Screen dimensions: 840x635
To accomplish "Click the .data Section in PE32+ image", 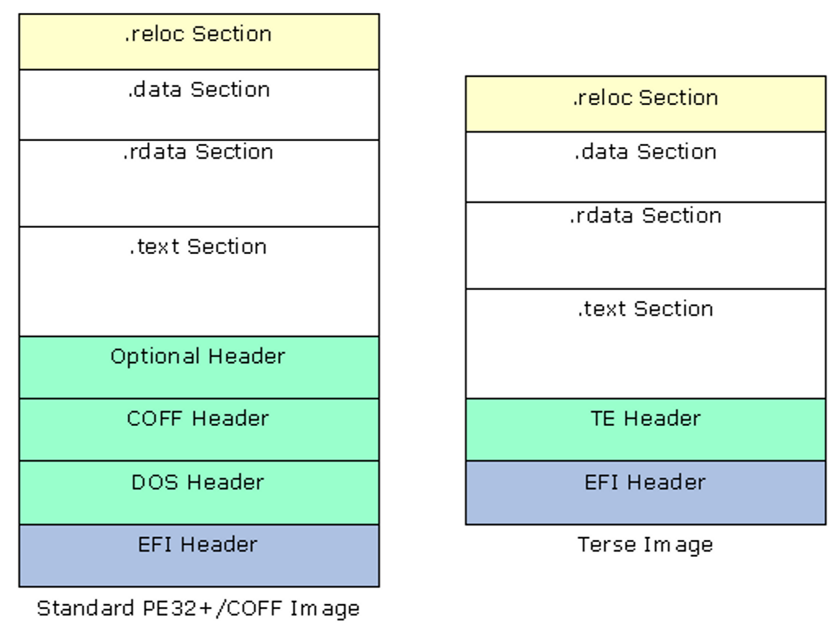I will (x=199, y=105).
